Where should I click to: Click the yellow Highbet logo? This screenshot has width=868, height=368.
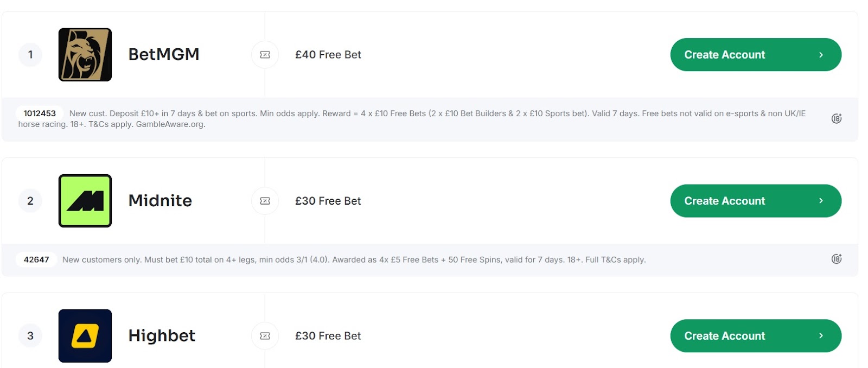click(x=85, y=336)
